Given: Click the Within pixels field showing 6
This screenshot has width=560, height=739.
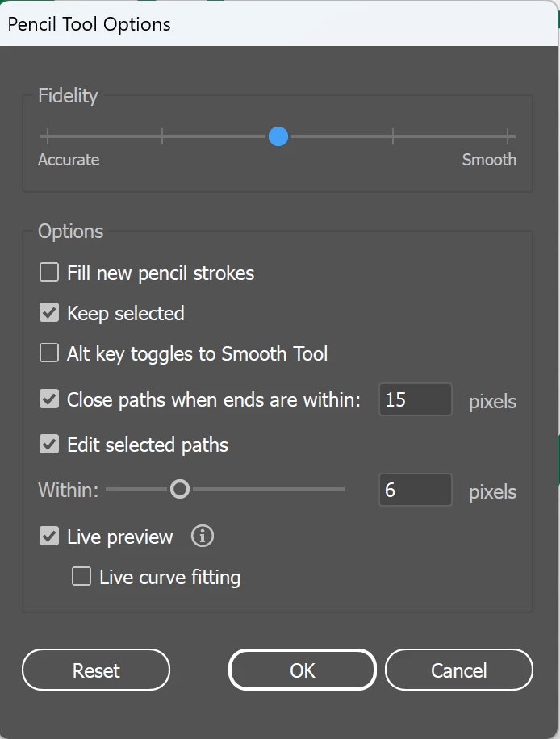Looking at the screenshot, I should [415, 490].
